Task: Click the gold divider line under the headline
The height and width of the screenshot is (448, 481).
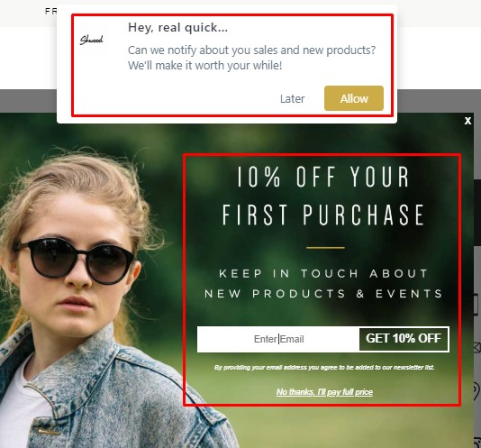Action: [x=325, y=248]
